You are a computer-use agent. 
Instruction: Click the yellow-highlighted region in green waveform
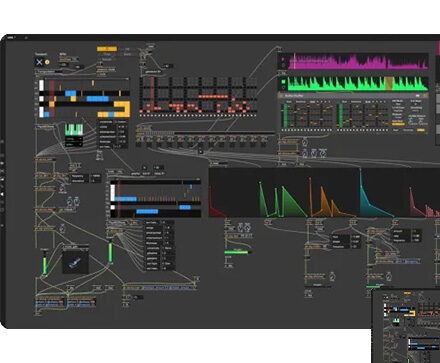(x=389, y=83)
